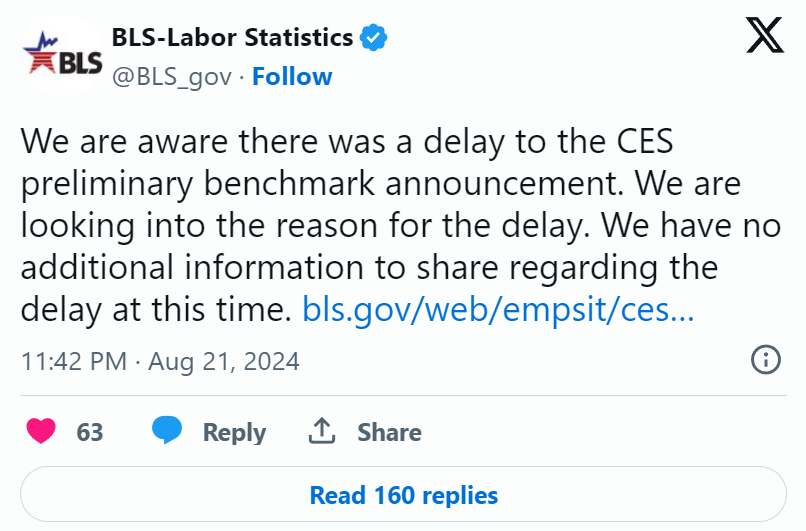Click the blue verified badge

coord(373,38)
